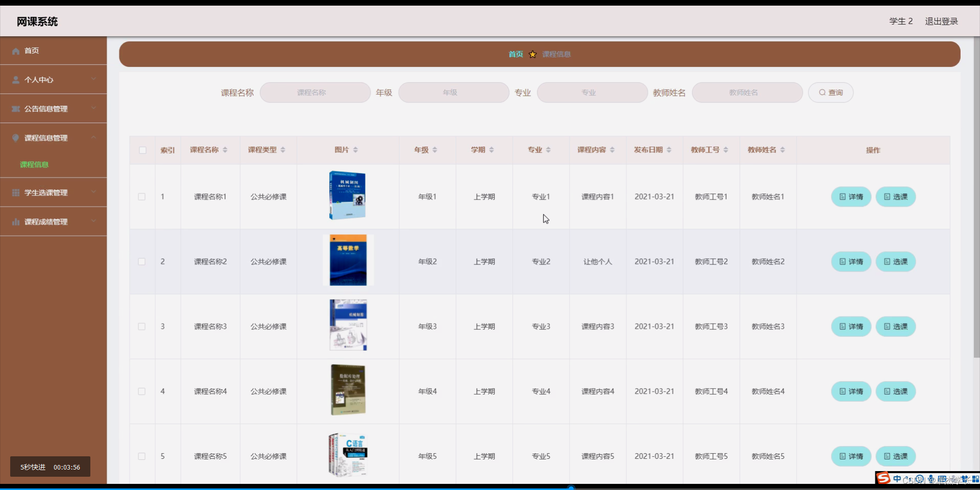
Task: Sort by 学期 column arrows
Action: (492, 150)
